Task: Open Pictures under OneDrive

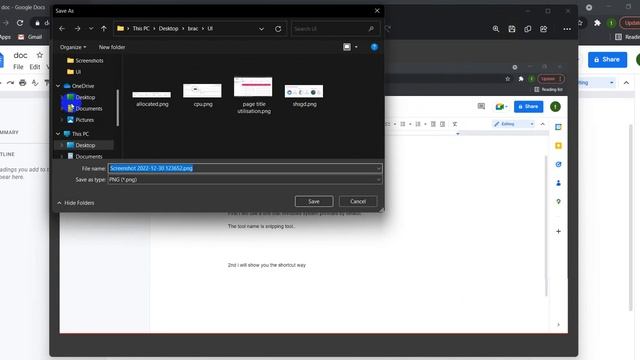Action: tap(80, 120)
